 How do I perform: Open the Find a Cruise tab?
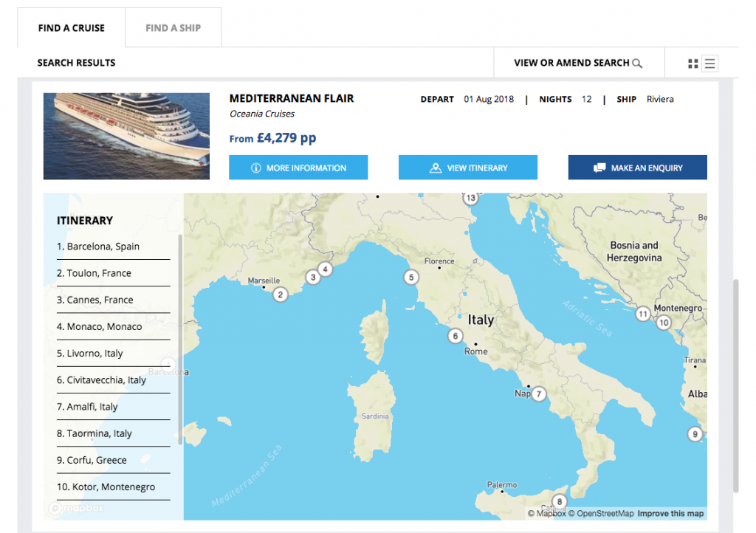pyautogui.click(x=72, y=28)
